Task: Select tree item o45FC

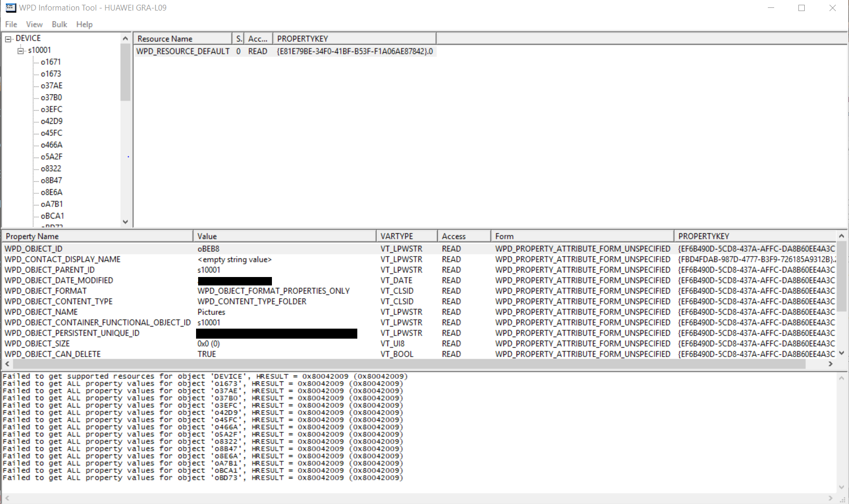Action: [52, 133]
